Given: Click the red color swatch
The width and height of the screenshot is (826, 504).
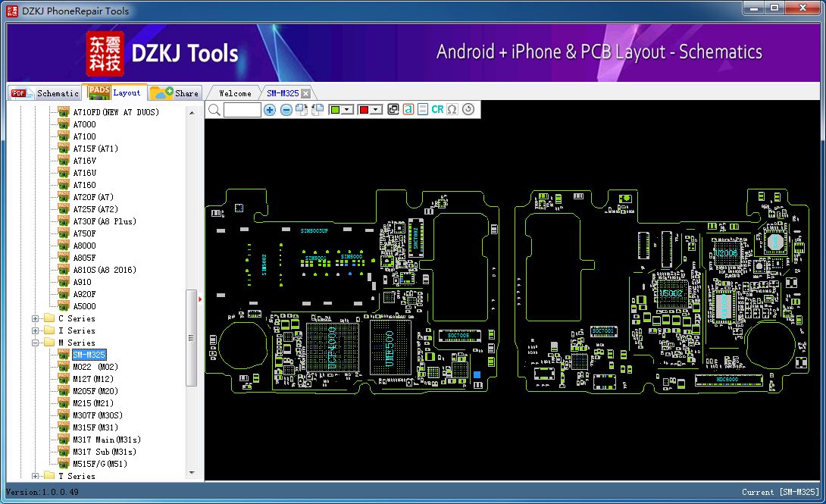Looking at the screenshot, I should (364, 110).
